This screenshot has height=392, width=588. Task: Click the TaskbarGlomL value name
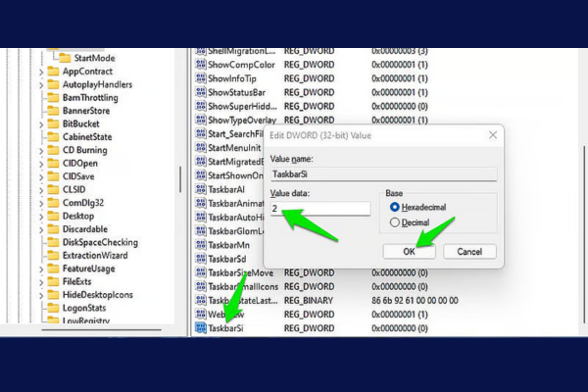(x=236, y=231)
